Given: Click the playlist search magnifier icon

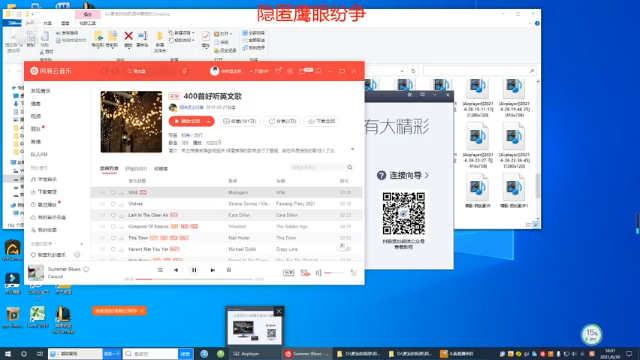Looking at the screenshot, I should point(350,167).
